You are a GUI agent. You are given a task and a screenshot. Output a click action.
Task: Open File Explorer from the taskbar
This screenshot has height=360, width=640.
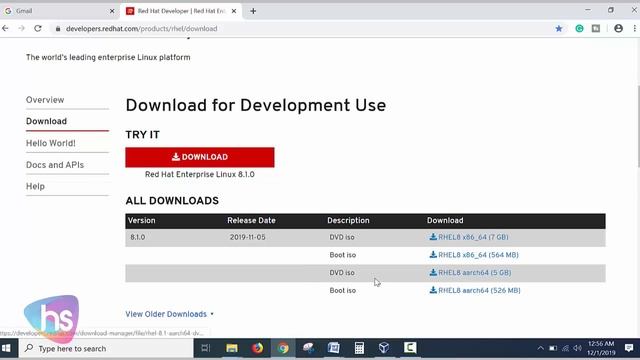[231, 348]
